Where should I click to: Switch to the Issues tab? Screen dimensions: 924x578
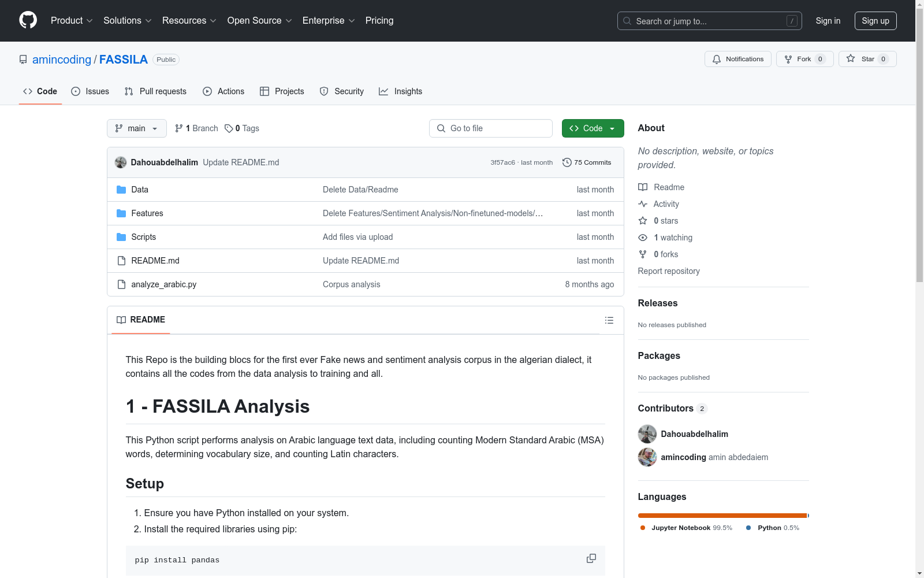[x=90, y=91]
